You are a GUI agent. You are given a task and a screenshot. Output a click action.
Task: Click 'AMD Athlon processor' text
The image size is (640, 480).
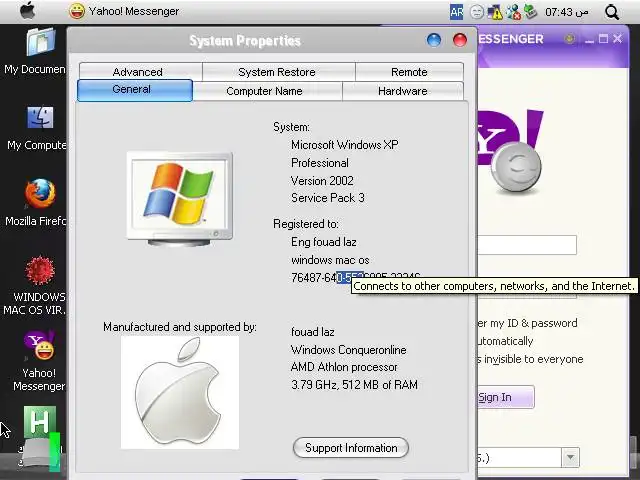pos(344,367)
